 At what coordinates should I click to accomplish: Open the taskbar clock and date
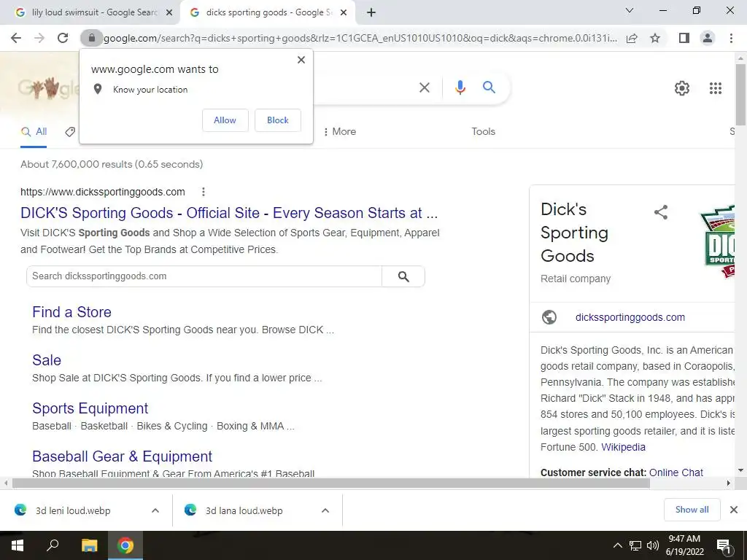tap(684, 545)
